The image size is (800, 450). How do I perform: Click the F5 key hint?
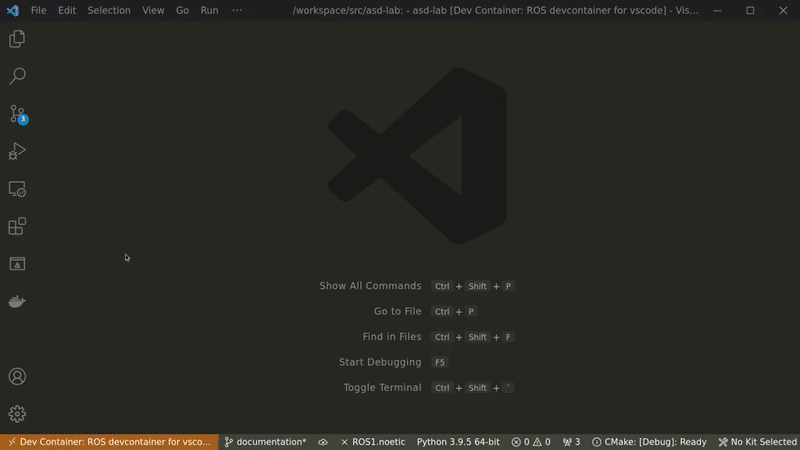[440, 362]
